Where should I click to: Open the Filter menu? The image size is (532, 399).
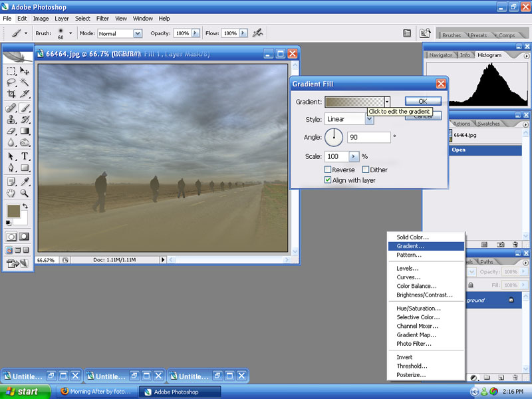coord(102,19)
